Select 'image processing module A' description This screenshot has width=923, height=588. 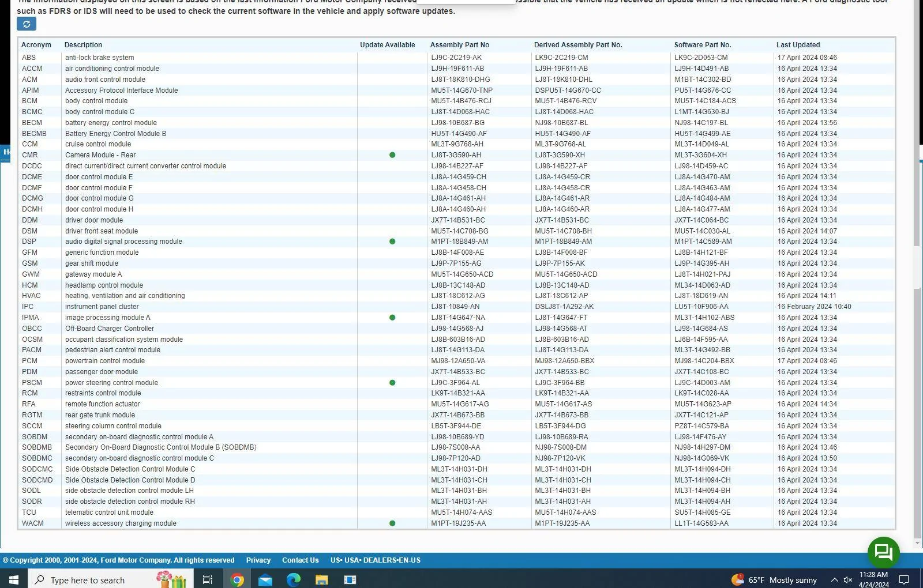[107, 318]
